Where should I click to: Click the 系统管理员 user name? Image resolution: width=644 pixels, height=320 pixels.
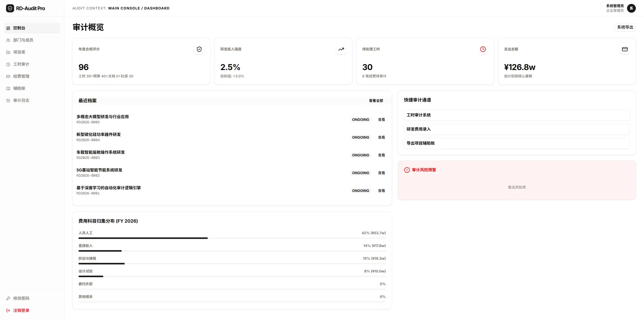(615, 6)
